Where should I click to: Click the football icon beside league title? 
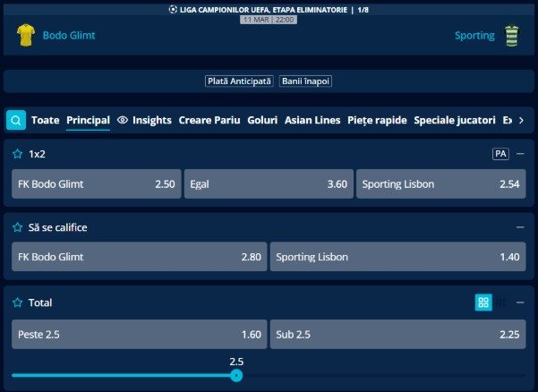(x=173, y=10)
